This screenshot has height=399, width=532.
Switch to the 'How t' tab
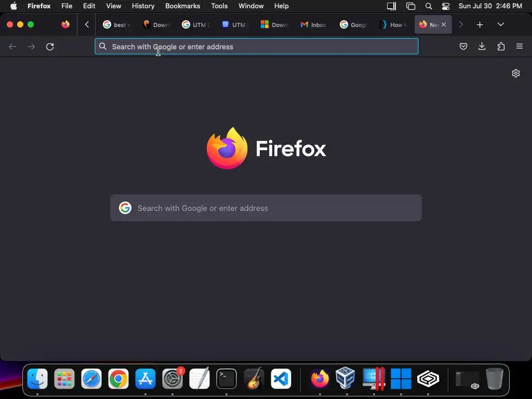(394, 25)
